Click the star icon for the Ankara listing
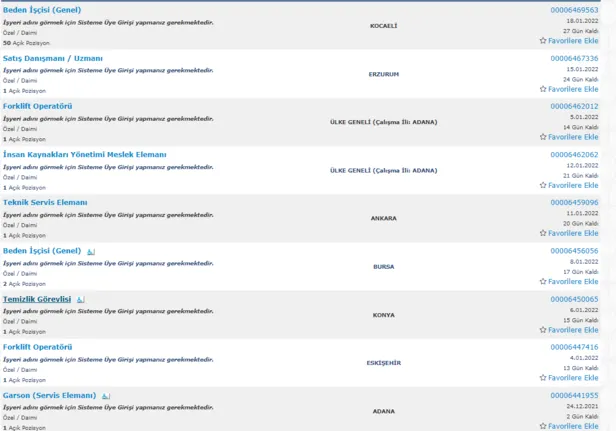The height and width of the screenshot is (431, 616). [x=543, y=233]
